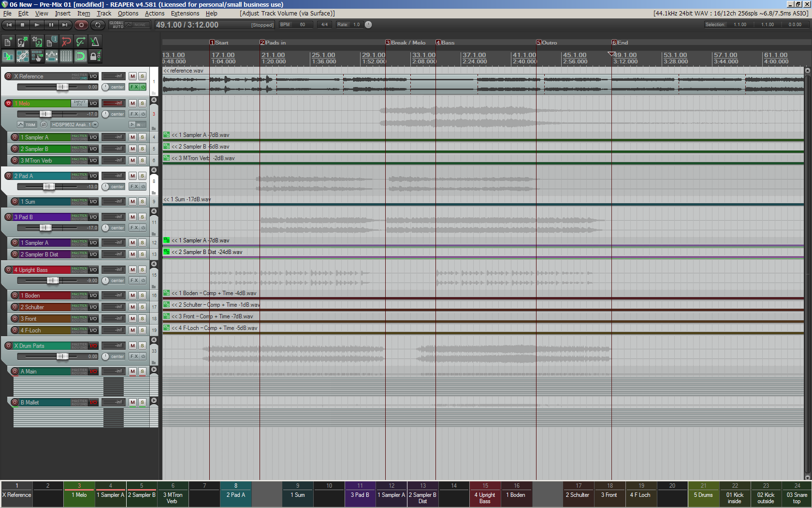Click the red Undo arrow icon
812x508 pixels.
(66, 42)
